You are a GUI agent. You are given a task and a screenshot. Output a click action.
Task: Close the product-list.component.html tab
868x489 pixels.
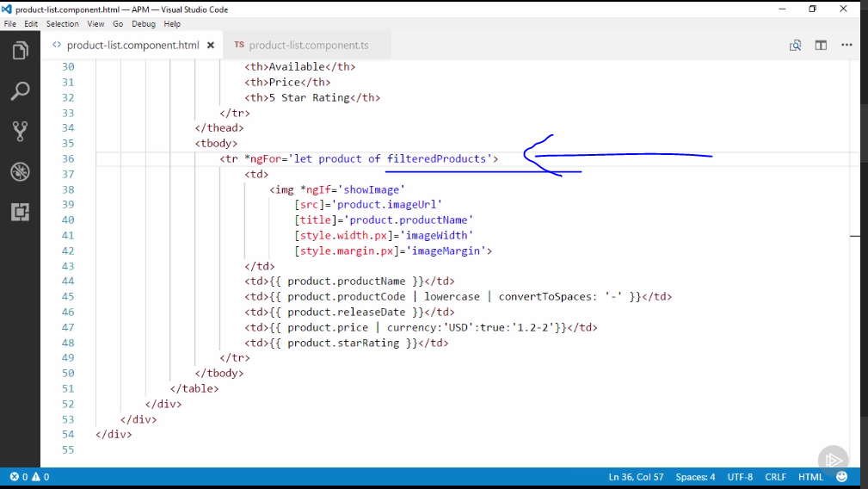pyautogui.click(x=211, y=46)
